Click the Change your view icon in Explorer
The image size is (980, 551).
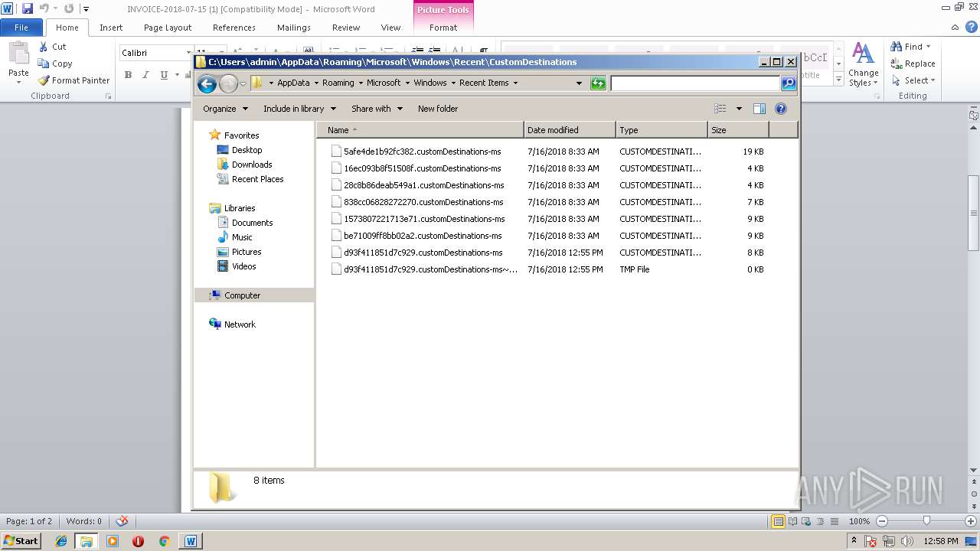[720, 109]
